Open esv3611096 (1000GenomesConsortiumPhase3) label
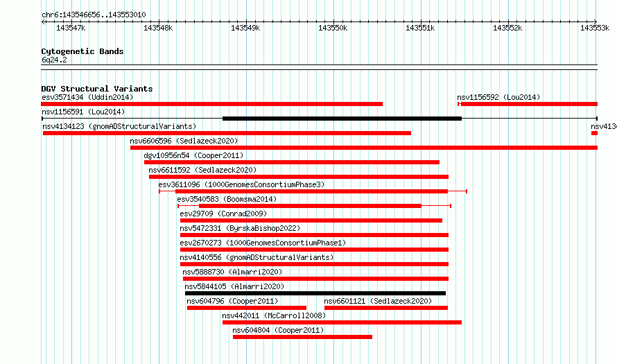The width and height of the screenshot is (617, 364). [x=242, y=184]
